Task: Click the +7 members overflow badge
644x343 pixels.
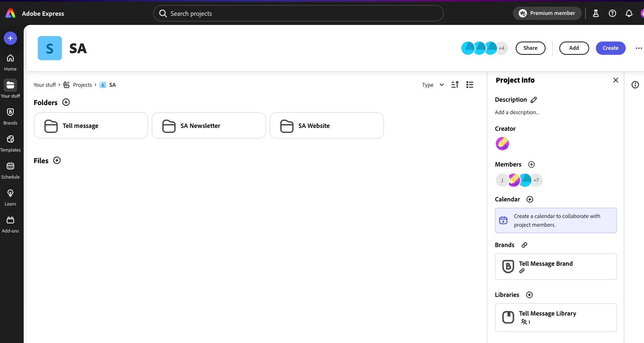Action: click(x=536, y=180)
